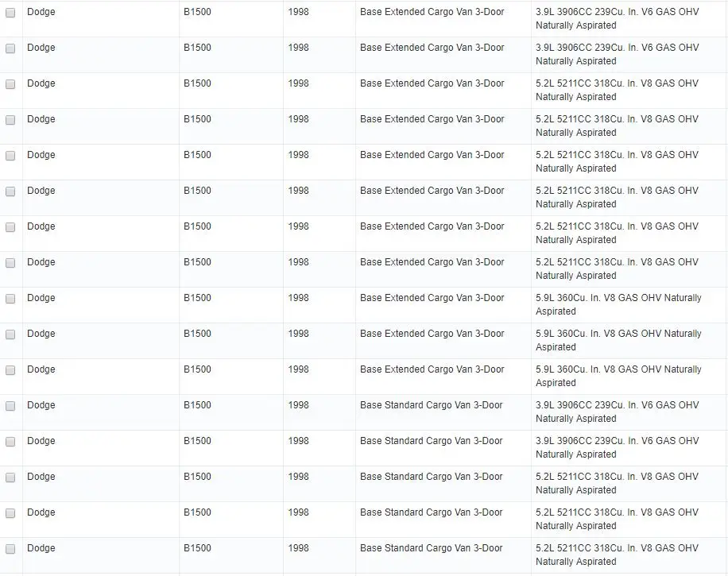728x576 pixels.
Task: Click 'Base Extended Cargo Van 3-Door' in the fifth 5.2L row
Action: [432, 226]
